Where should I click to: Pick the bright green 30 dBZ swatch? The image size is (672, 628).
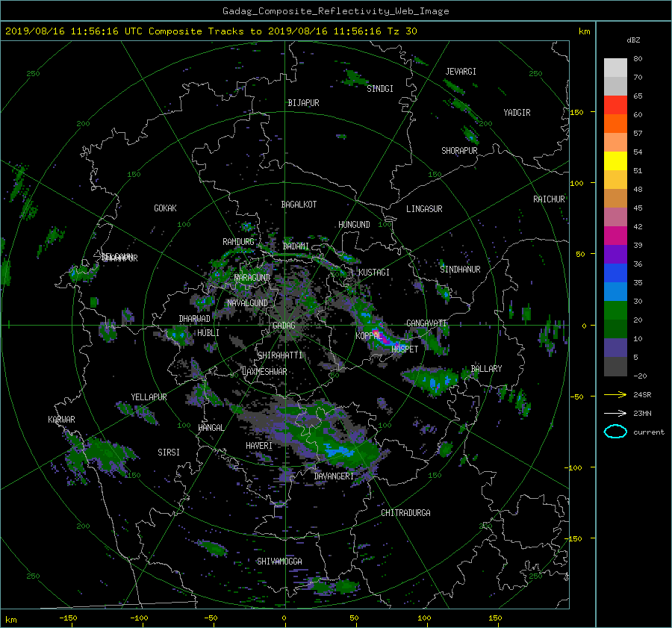tap(615, 310)
